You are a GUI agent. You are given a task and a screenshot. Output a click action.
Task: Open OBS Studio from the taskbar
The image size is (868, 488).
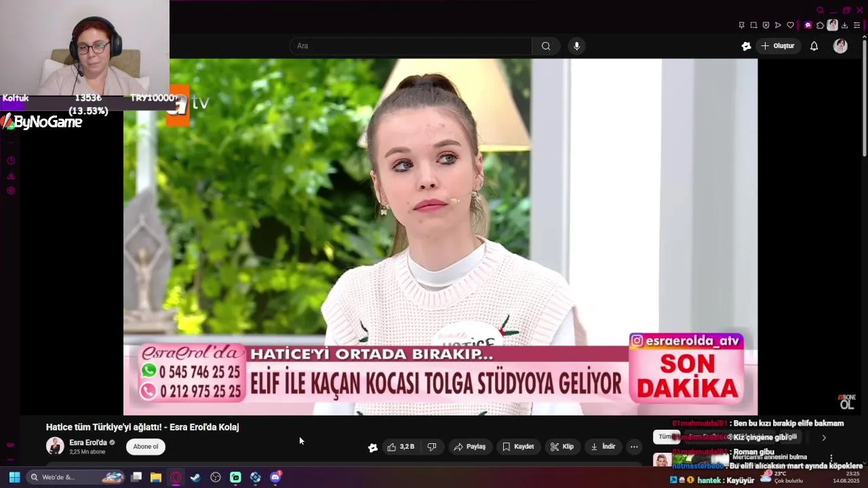(216, 477)
